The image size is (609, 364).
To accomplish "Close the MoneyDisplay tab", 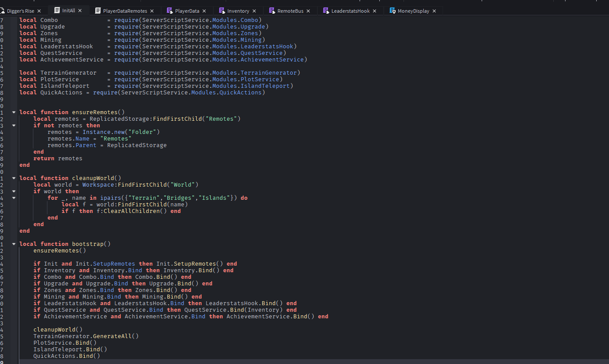I will 434,11.
